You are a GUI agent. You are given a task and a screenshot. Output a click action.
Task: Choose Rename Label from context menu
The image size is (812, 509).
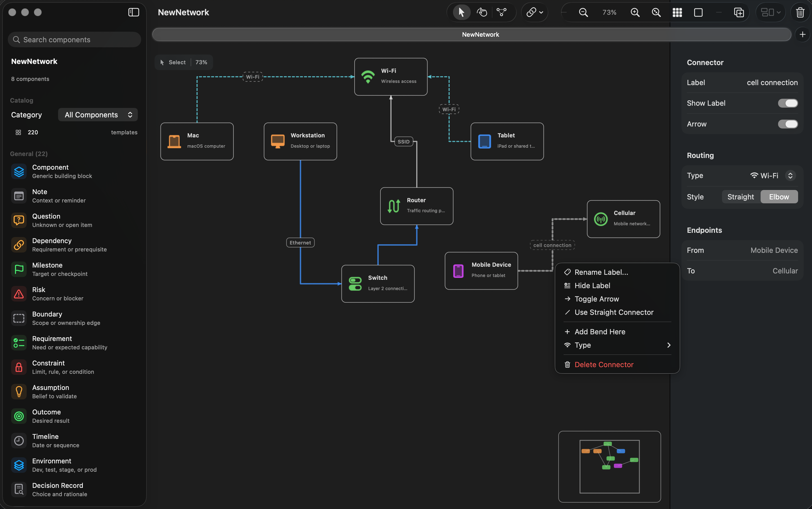tap(617, 272)
